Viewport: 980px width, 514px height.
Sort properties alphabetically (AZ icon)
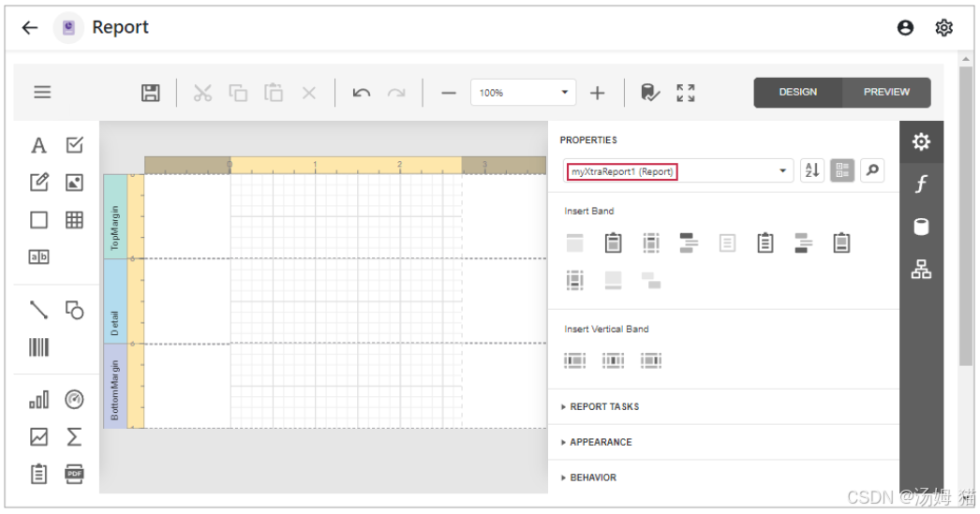pos(812,169)
